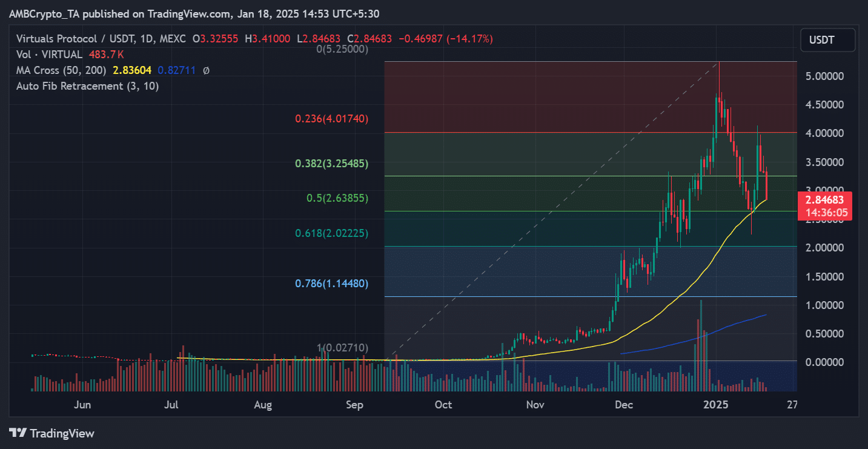The image size is (868, 449).
Task: Click the 2025 label on the time axis
Action: pos(716,404)
